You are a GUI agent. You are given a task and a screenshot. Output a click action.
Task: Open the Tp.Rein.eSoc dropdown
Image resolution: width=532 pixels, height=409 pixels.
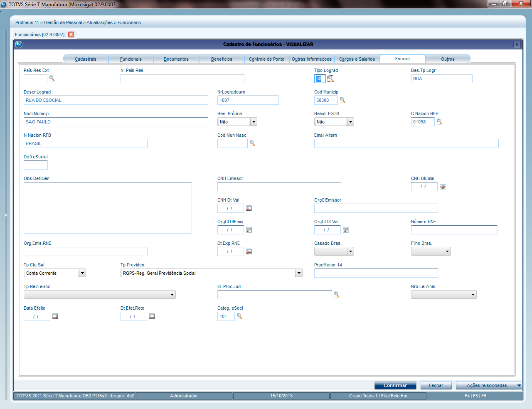coord(172,295)
